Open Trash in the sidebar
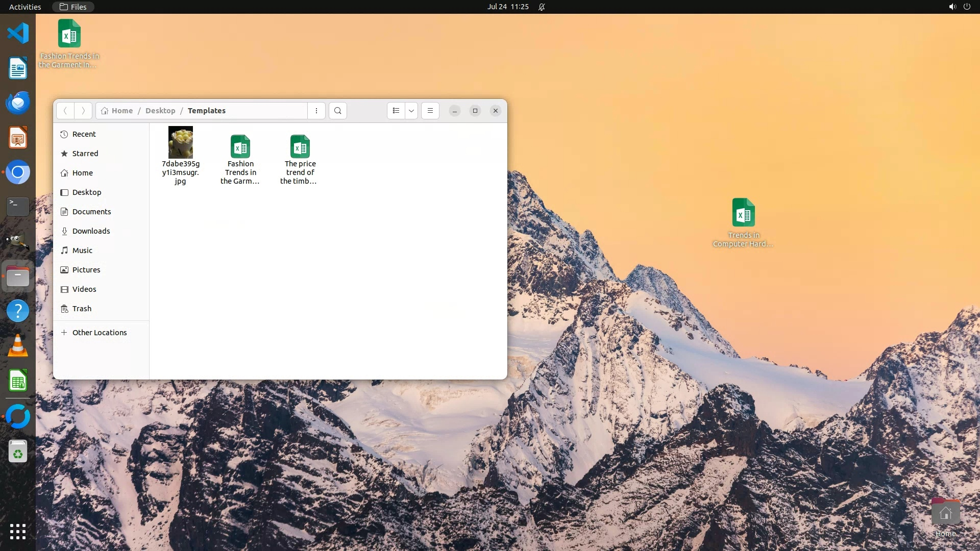 pyautogui.click(x=82, y=309)
